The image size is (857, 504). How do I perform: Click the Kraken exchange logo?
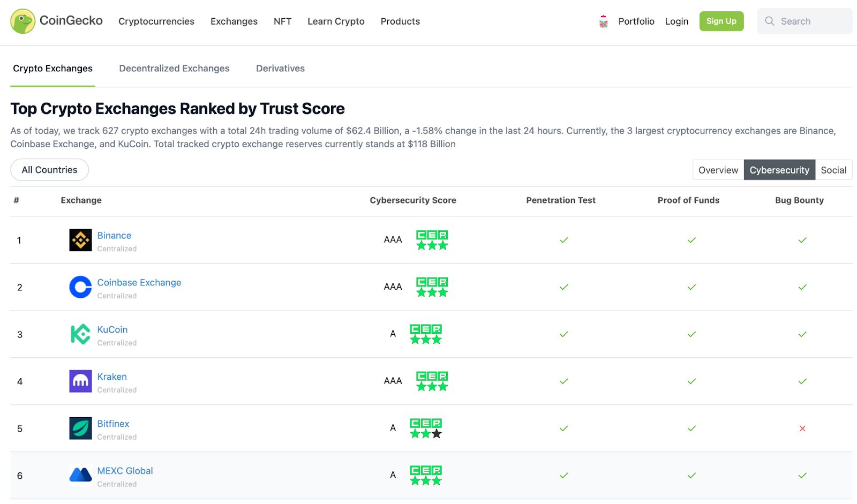point(80,381)
